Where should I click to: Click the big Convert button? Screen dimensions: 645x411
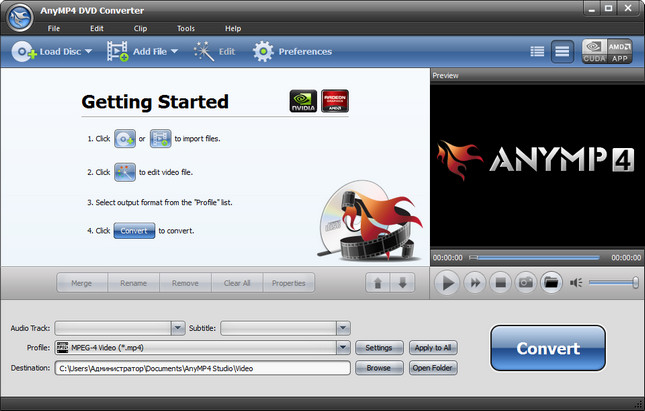[x=547, y=349]
